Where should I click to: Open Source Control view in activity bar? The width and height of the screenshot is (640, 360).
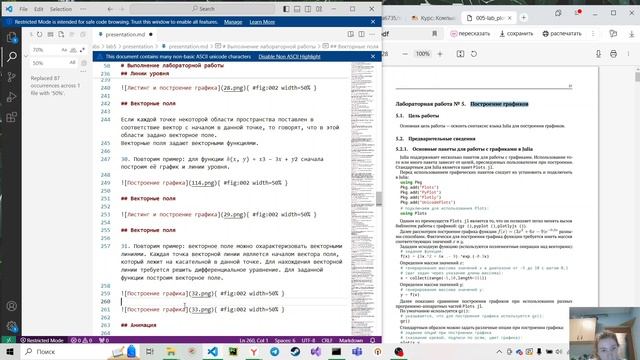pyautogui.click(x=11, y=77)
